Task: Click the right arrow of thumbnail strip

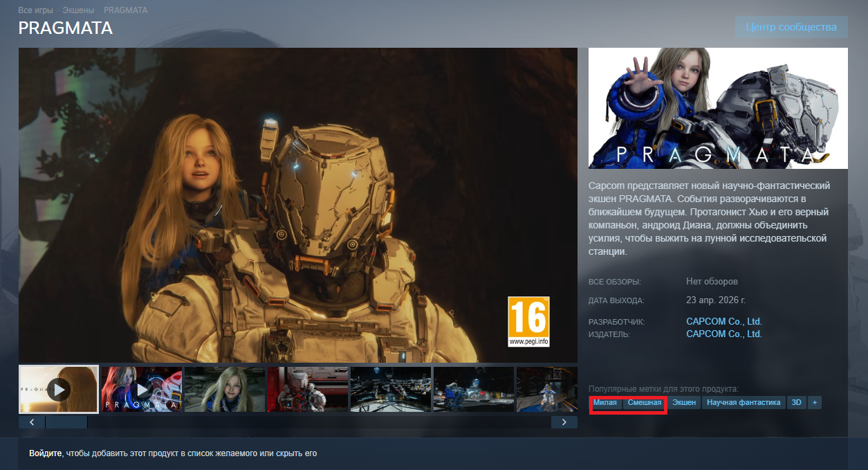Action: coord(564,422)
